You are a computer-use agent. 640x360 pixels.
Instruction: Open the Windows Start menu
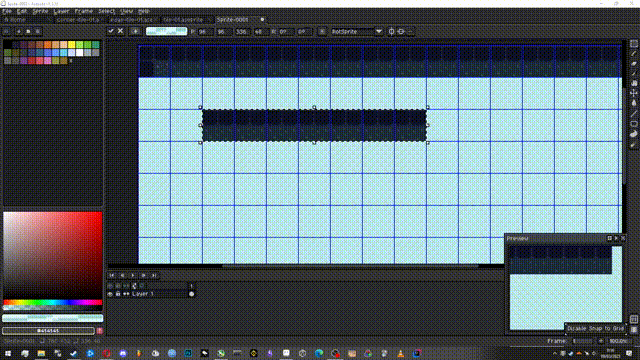tap(8, 353)
